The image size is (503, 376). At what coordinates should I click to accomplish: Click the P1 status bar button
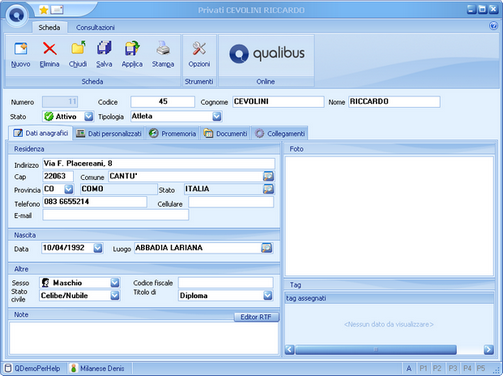pyautogui.click(x=423, y=368)
